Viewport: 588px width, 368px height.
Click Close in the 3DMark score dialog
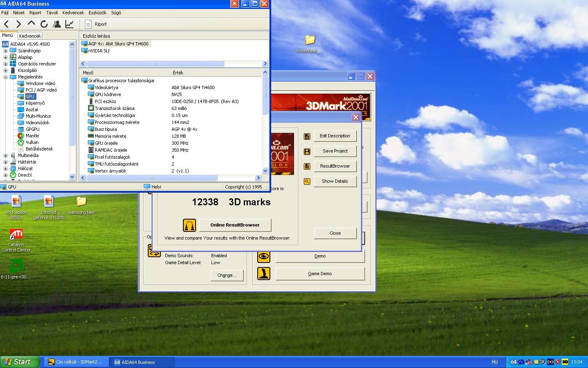[x=335, y=233]
